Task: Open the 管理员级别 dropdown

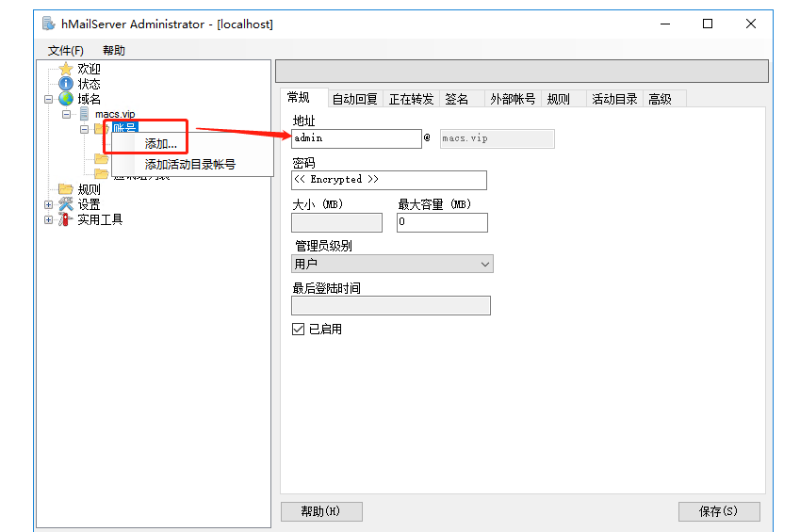Action: coord(392,265)
